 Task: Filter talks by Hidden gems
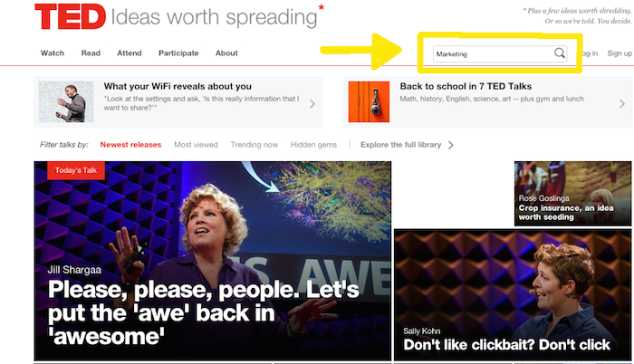pyautogui.click(x=313, y=145)
